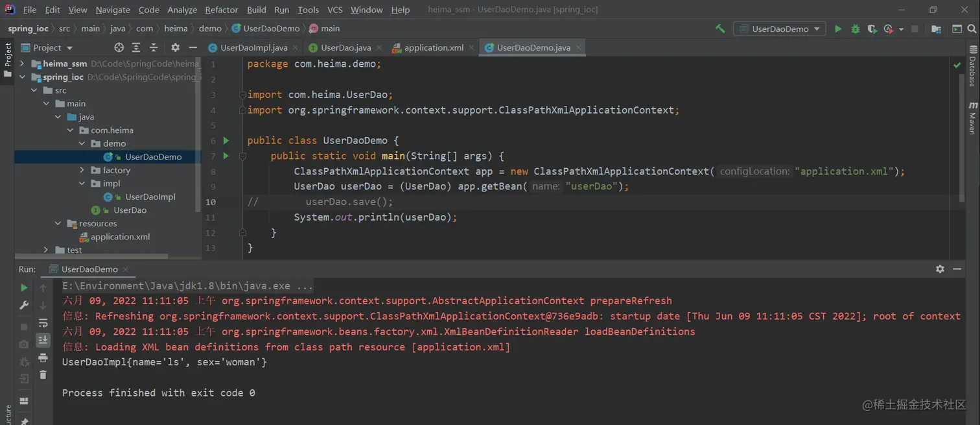Viewport: 980px width, 425px height.
Task: Open the Analyze menu
Action: point(182,10)
